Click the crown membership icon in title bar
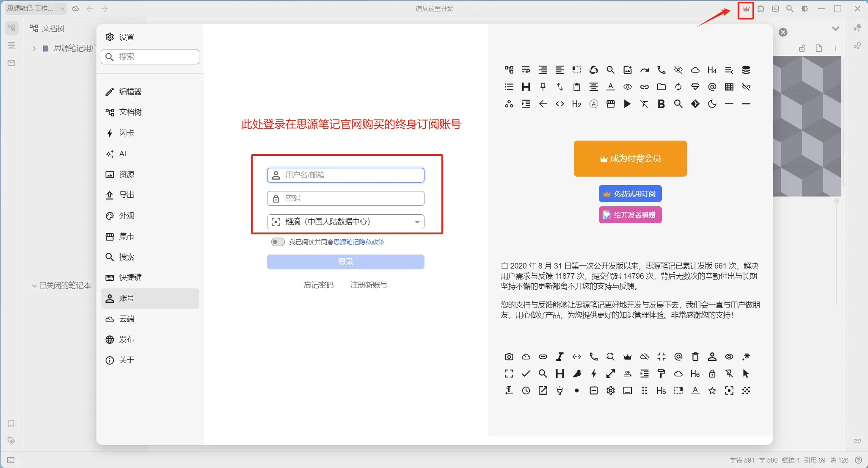This screenshot has width=868, height=468. 746,9
